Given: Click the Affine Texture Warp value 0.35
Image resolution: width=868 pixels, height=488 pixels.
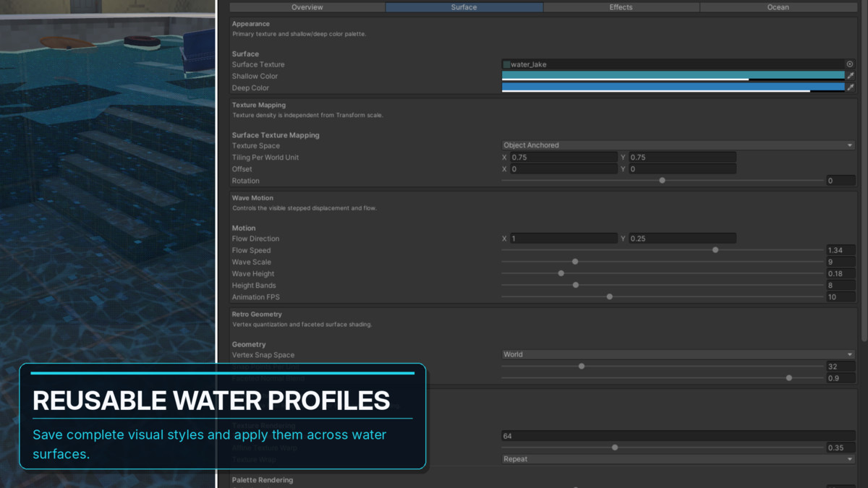Looking at the screenshot, I should tap(841, 448).
